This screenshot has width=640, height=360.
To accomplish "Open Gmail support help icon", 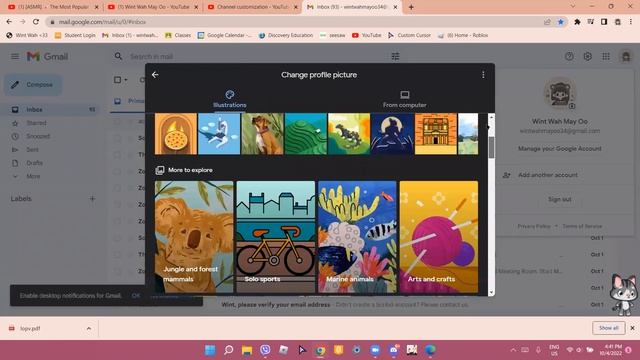I will [569, 56].
